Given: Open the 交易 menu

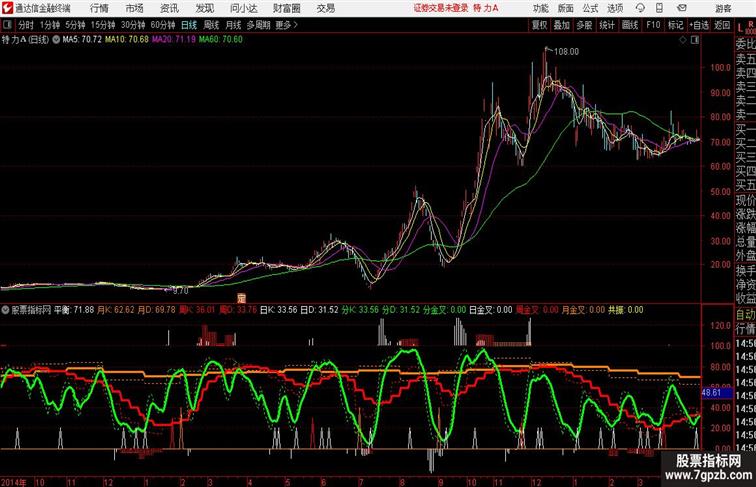Looking at the screenshot, I should 325,8.
